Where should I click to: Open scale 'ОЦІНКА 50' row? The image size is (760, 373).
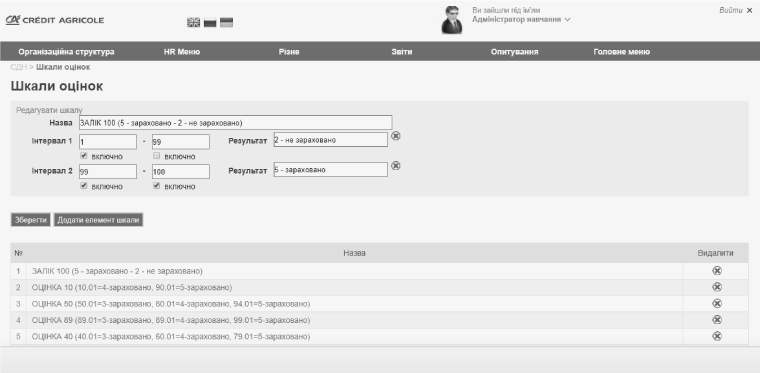click(x=171, y=304)
